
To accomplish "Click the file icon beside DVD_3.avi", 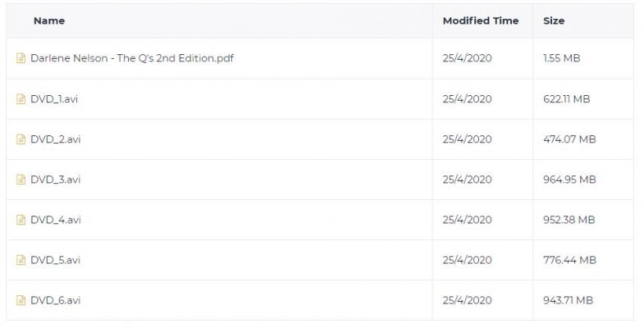I will coord(21,180).
